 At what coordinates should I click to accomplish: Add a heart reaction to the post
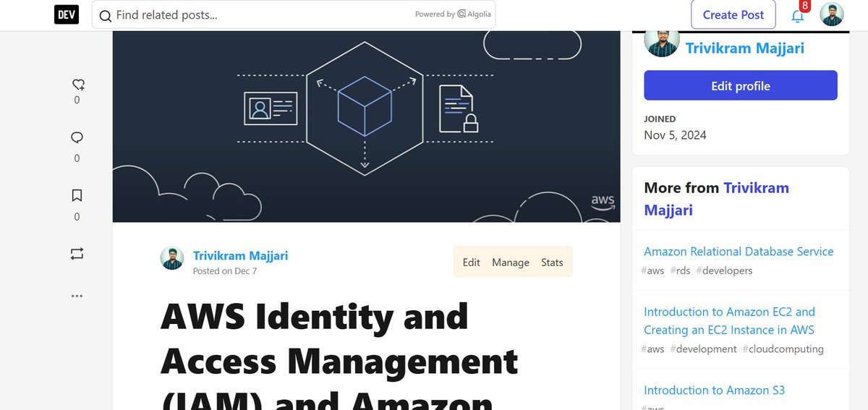click(x=77, y=85)
